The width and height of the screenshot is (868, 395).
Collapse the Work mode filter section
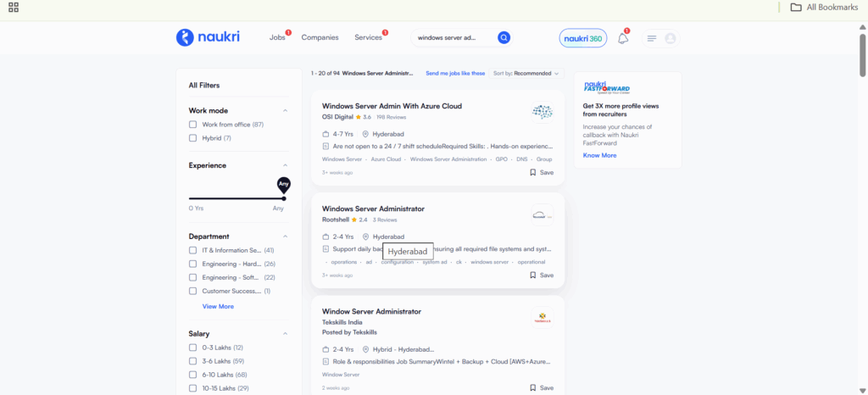click(x=285, y=110)
